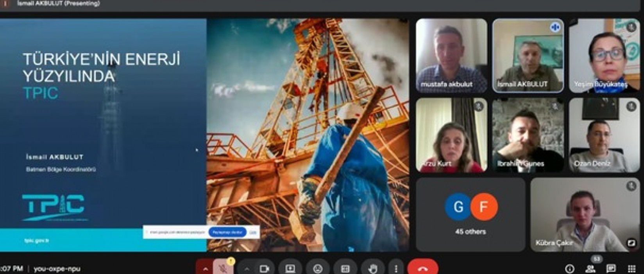
Task: Expand the camera video settings arrow
Action: point(247,269)
